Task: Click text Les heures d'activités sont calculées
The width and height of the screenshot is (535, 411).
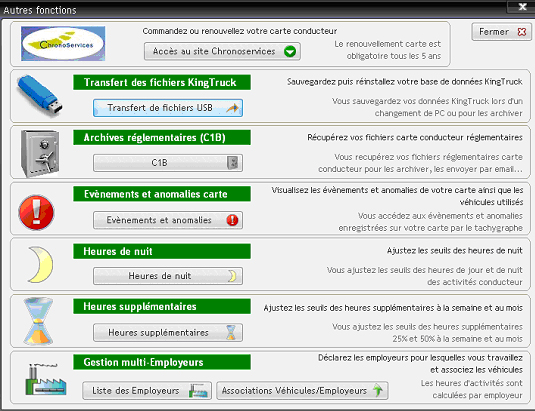Action: [472, 389]
